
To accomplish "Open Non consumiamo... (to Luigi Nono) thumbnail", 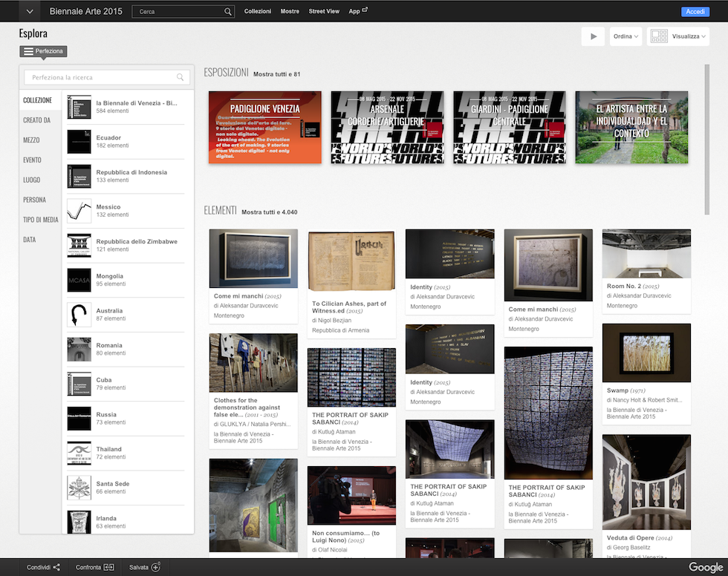I will pos(351,496).
